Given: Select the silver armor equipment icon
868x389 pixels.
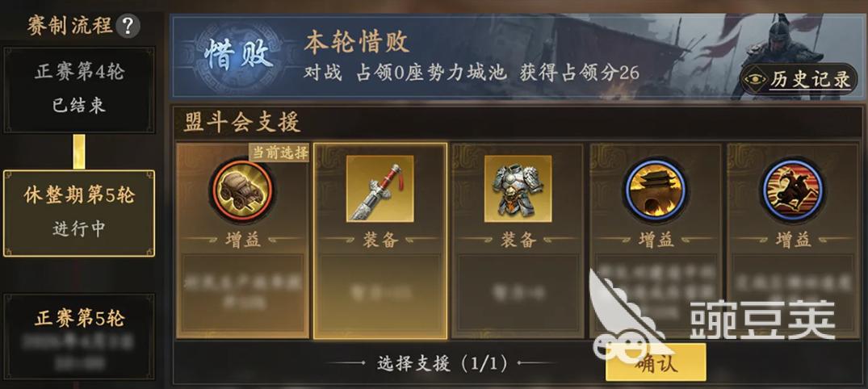Looking at the screenshot, I should pos(518,189).
